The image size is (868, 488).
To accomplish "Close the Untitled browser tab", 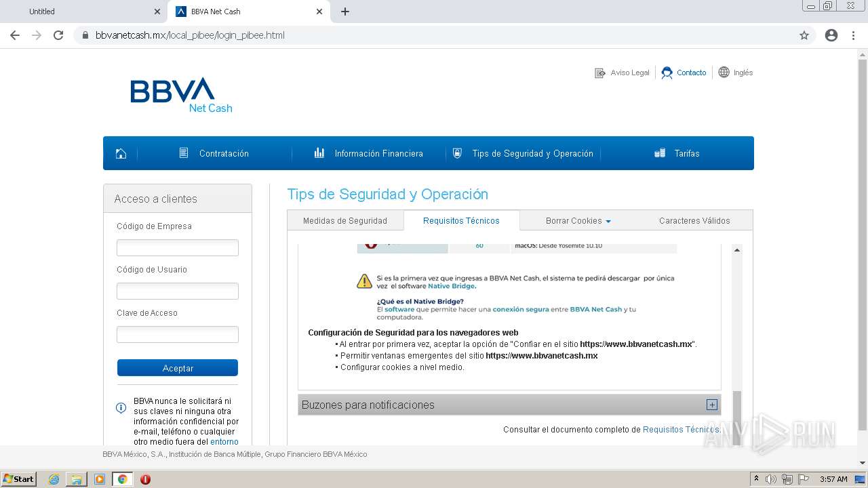I will click(157, 12).
